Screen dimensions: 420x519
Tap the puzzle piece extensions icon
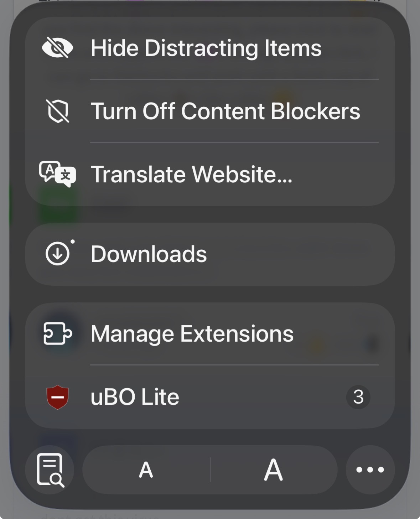point(57,333)
